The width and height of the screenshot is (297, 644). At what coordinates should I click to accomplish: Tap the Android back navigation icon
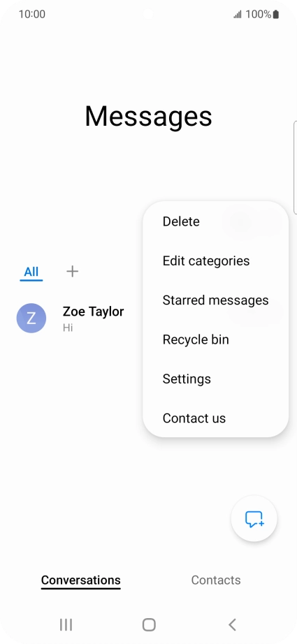232,624
